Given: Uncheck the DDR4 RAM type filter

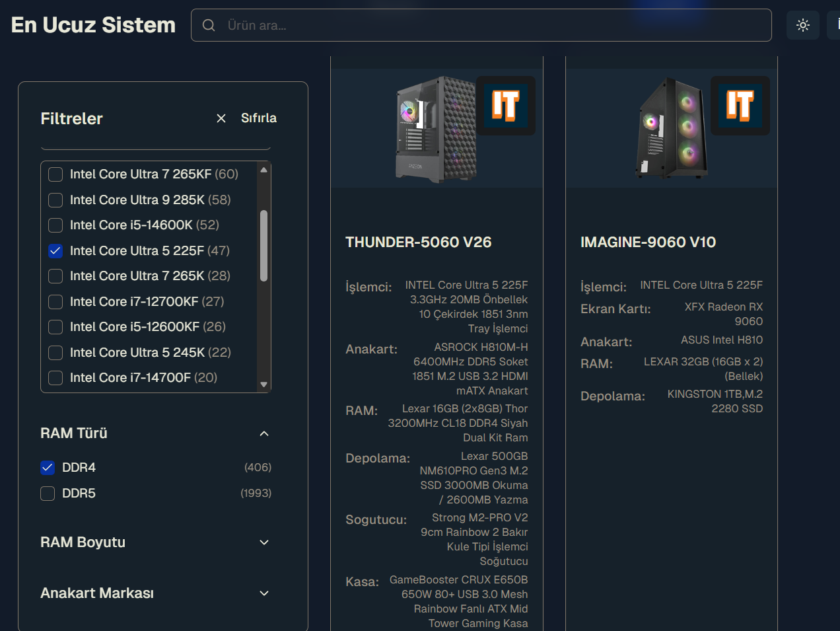Looking at the screenshot, I should (x=48, y=468).
